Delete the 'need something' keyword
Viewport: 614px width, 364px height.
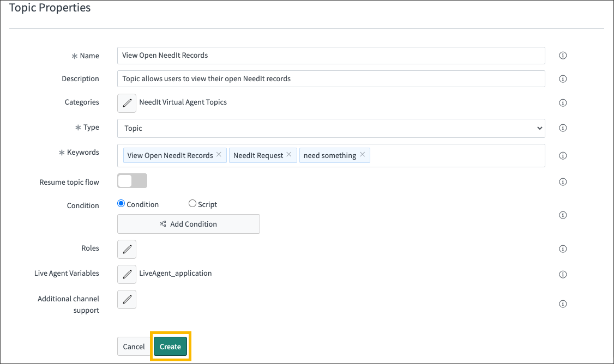tap(362, 155)
